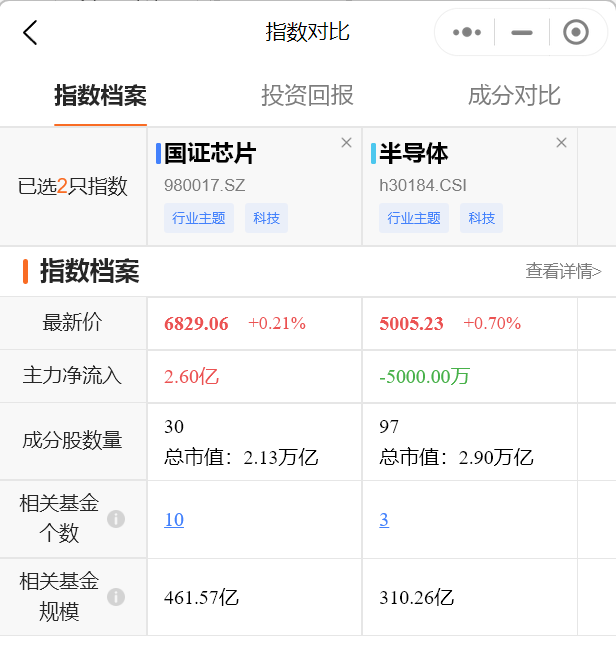Select the 已选2只指数 label
Image resolution: width=616 pixels, height=649 pixels.
(72, 186)
